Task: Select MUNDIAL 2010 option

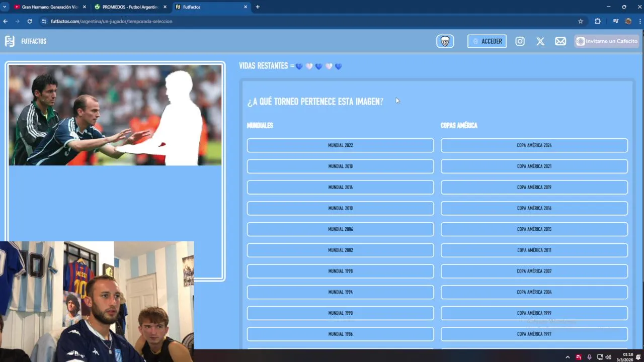Action: pos(340,208)
